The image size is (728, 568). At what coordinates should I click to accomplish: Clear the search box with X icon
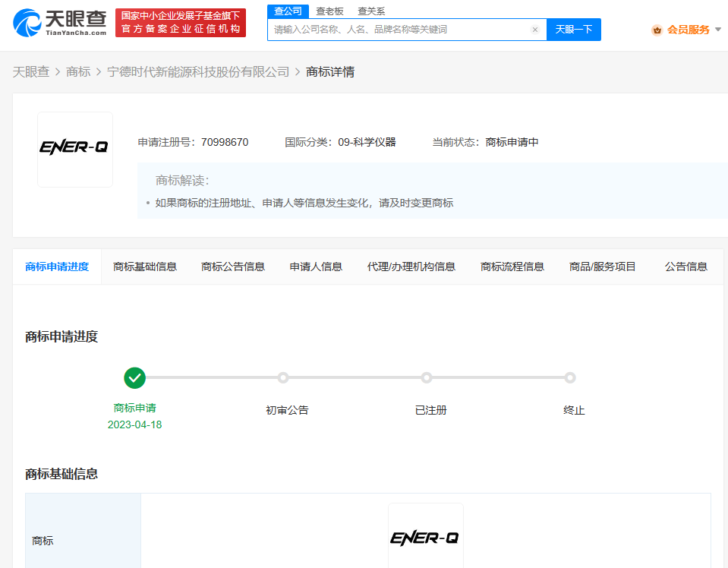pos(534,30)
